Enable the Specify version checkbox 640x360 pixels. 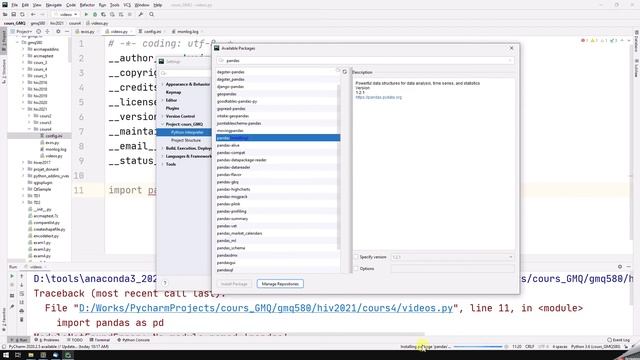click(356, 257)
